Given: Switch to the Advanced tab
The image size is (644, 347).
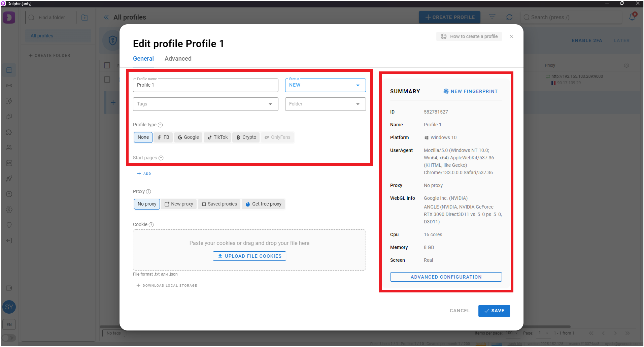Looking at the screenshot, I should (x=178, y=58).
